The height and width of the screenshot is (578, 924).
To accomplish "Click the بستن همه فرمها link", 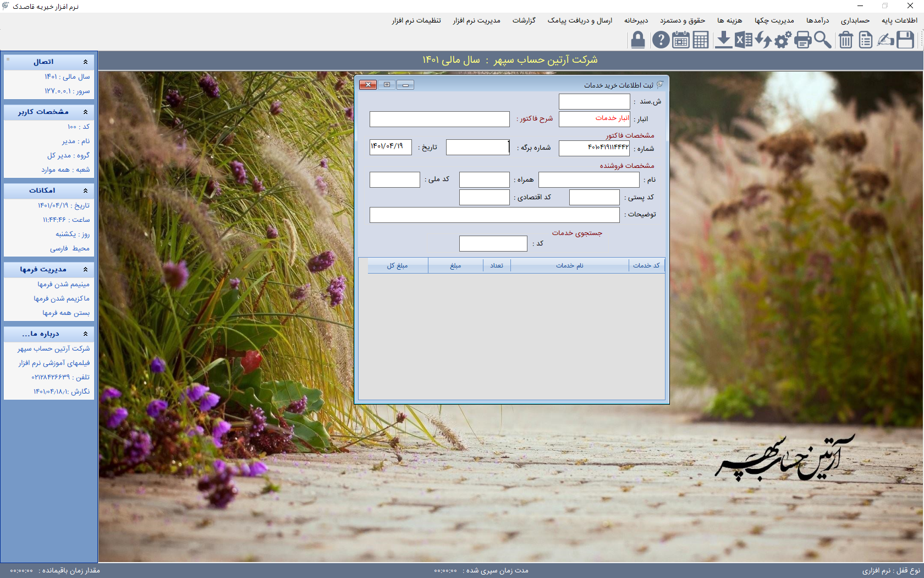I will tap(66, 313).
